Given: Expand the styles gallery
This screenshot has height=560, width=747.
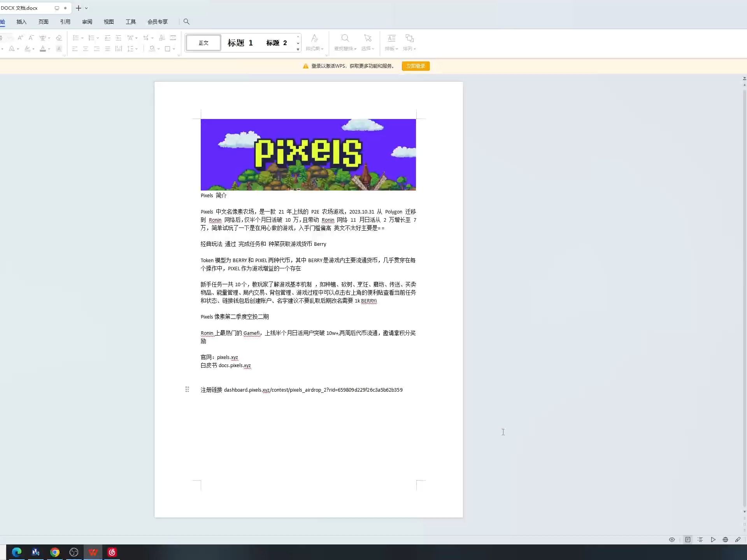Looking at the screenshot, I should point(298,49).
